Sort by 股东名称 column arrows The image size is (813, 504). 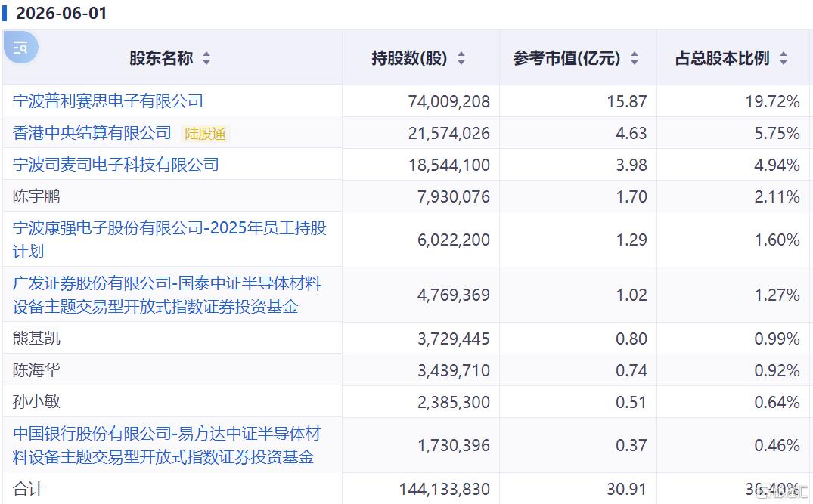(x=206, y=58)
